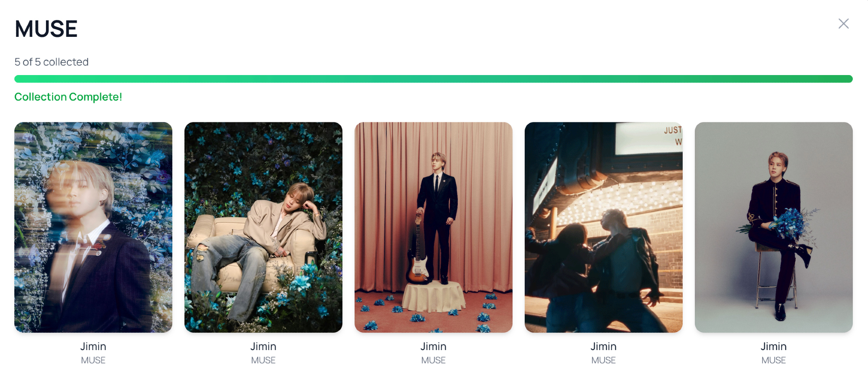Click MUSE subtitle beneath the sofa card
This screenshot has height=380, width=868.
(263, 360)
